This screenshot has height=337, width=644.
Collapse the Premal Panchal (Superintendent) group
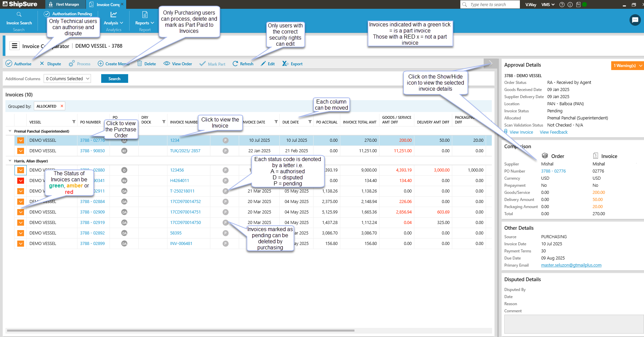10,131
